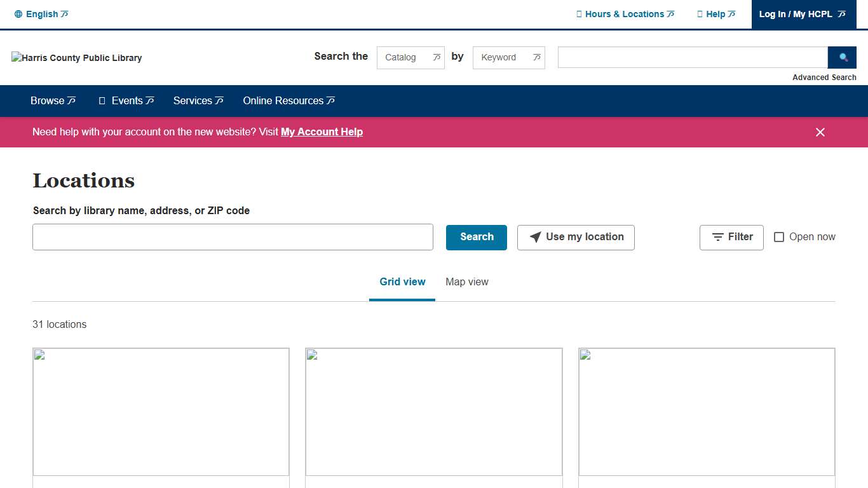Click the library name or ZIP search field
Screen dimensions: 868x488
tap(233, 237)
